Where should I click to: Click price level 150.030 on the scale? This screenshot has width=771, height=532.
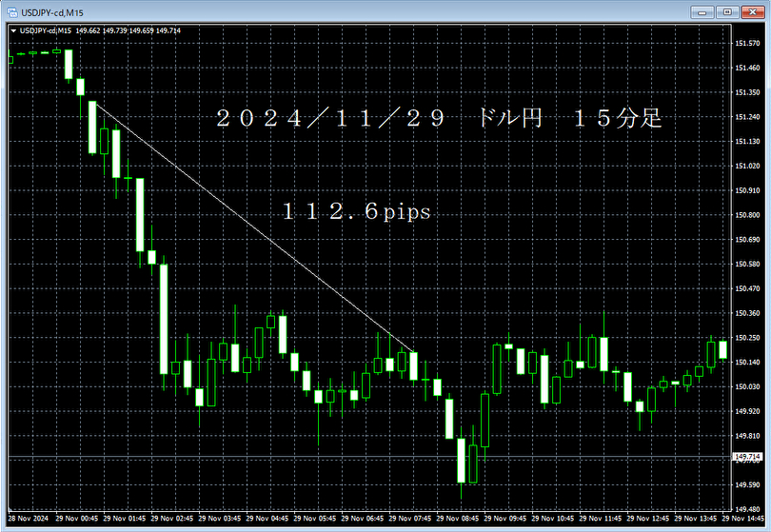(747, 387)
